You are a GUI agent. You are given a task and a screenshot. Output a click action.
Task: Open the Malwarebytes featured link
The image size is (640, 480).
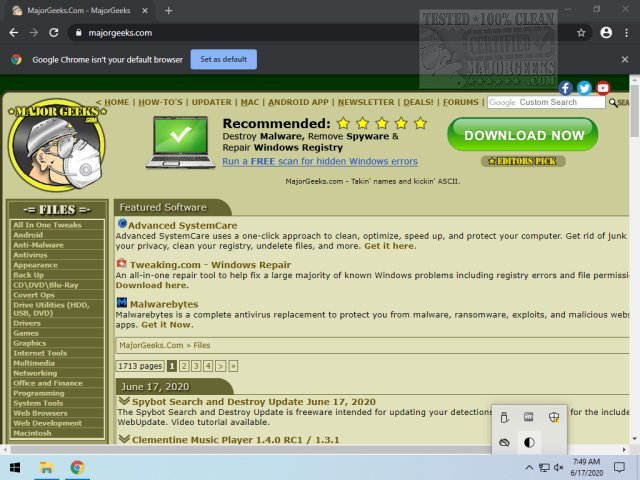pos(164,304)
